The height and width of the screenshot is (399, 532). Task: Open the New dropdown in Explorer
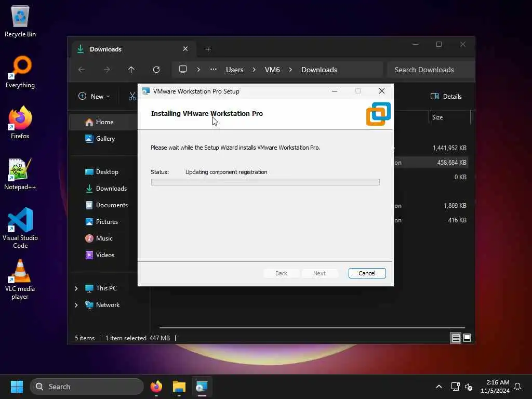(x=94, y=96)
